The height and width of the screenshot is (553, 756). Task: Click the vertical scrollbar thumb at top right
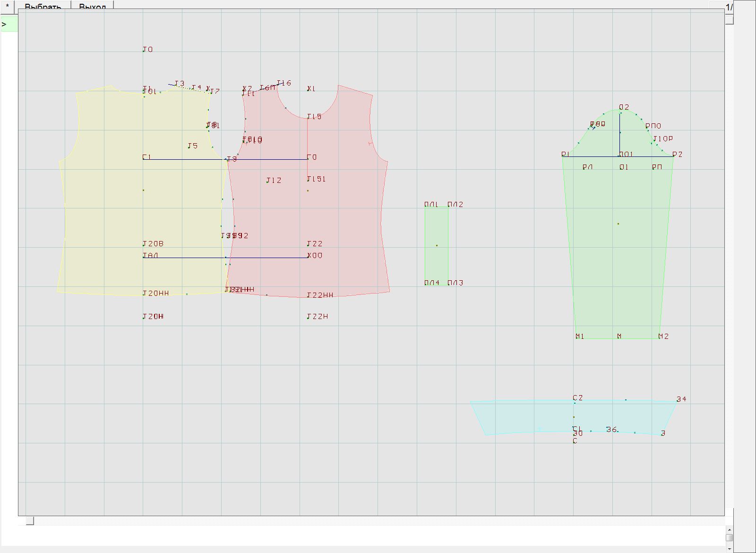click(x=730, y=20)
